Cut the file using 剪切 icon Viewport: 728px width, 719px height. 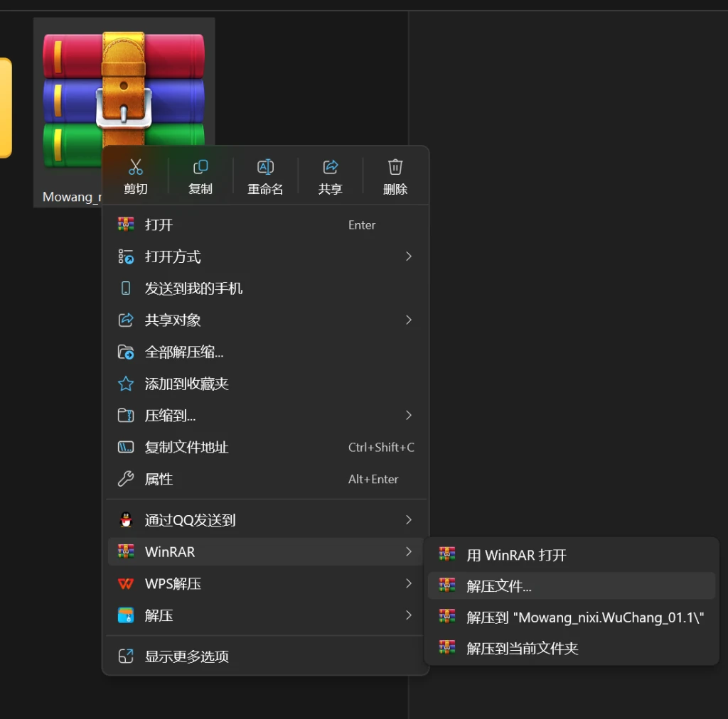(x=135, y=175)
